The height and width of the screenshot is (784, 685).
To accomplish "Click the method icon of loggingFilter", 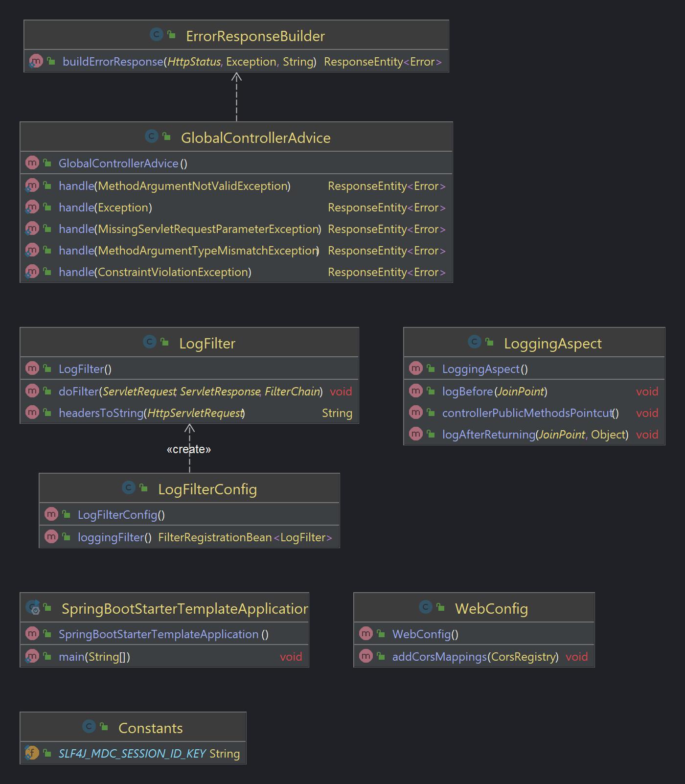I will [51, 537].
